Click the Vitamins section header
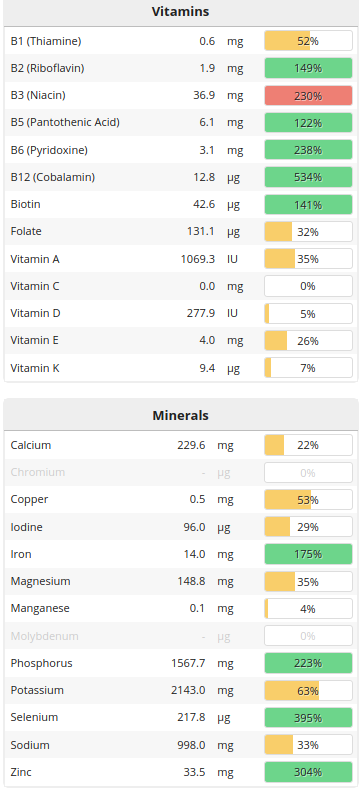Image resolution: width=364 pixels, height=801 pixels. click(x=181, y=12)
